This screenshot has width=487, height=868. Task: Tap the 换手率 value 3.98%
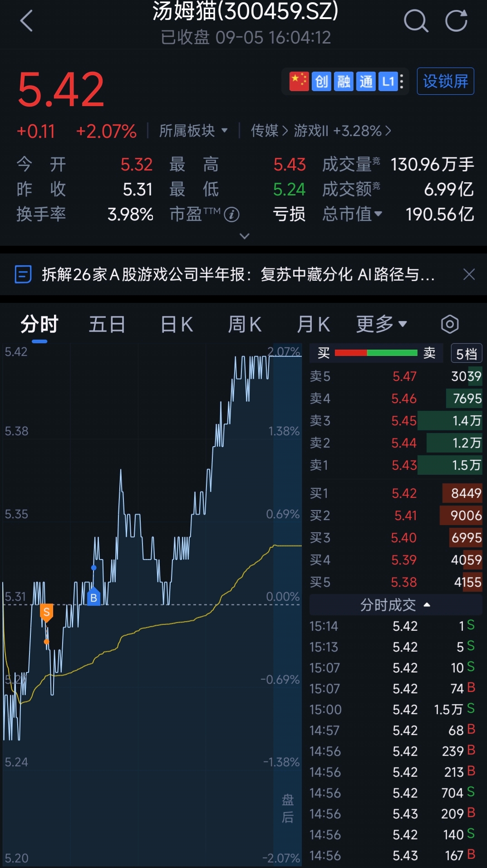tap(130, 215)
